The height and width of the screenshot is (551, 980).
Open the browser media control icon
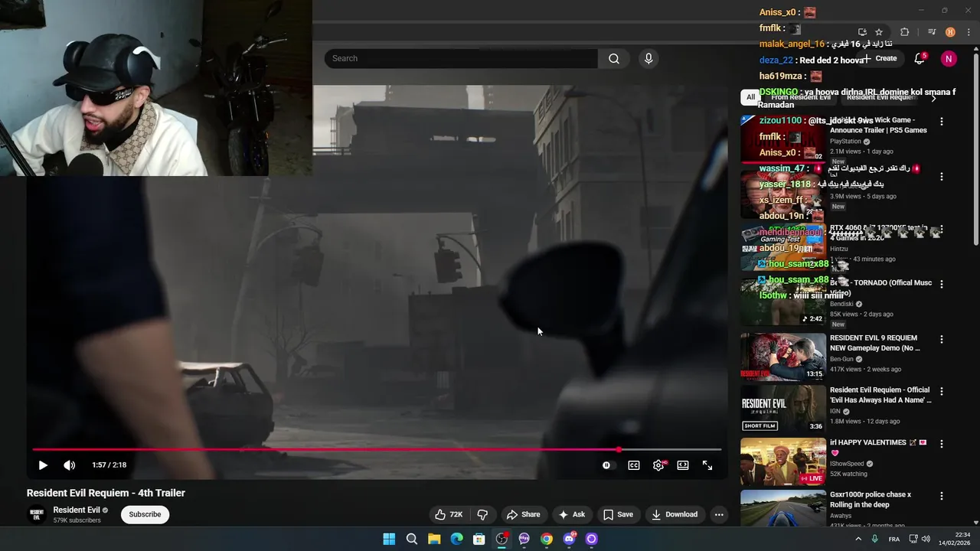tap(932, 32)
